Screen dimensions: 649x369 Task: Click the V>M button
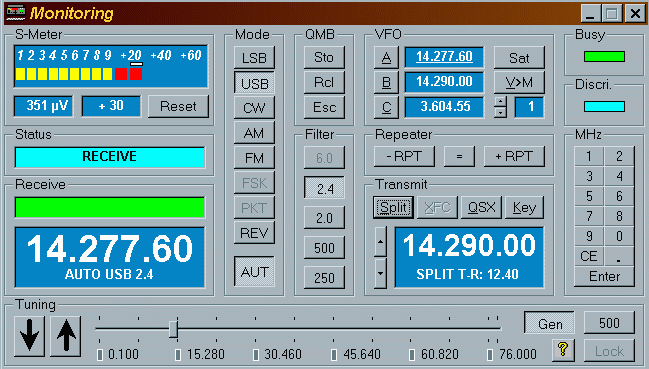coord(519,82)
